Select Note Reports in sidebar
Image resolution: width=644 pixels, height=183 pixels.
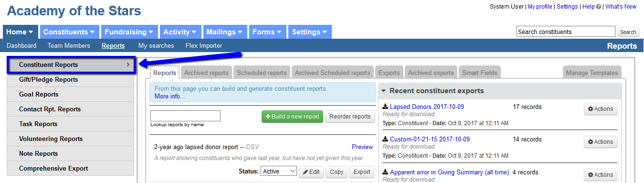point(71,154)
